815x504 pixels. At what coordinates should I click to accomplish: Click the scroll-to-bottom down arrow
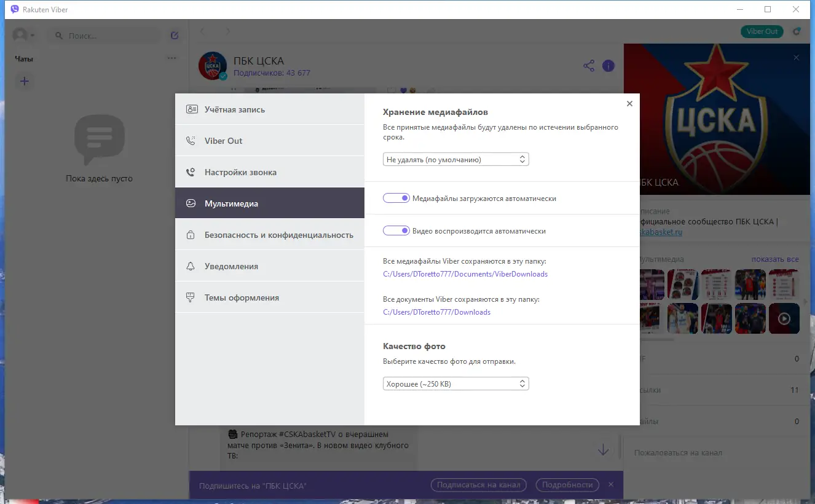coord(604,450)
